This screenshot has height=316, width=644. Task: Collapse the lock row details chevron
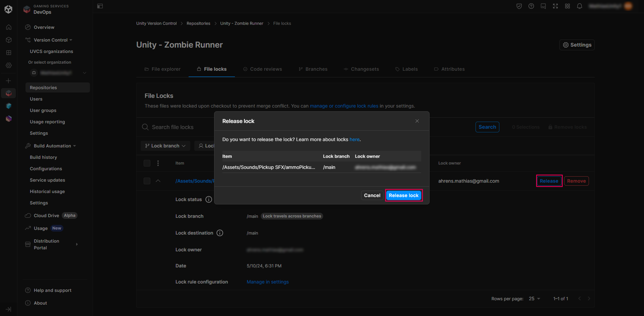tap(158, 181)
